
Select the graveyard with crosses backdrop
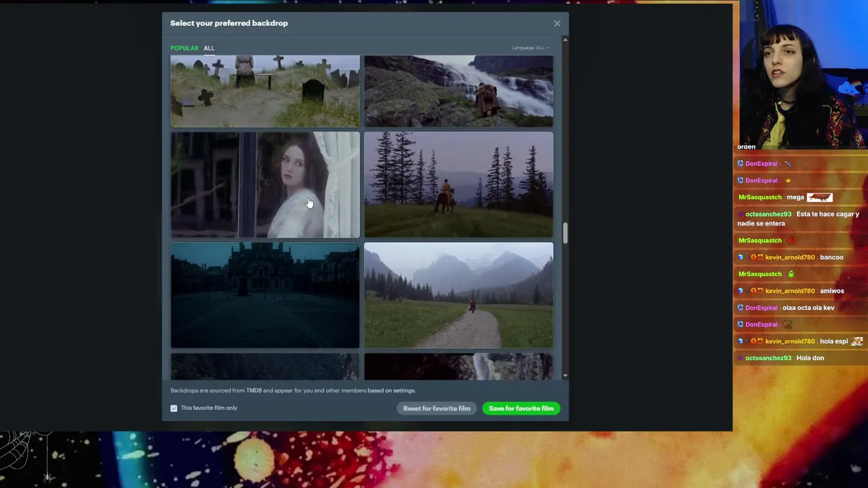coord(265,91)
